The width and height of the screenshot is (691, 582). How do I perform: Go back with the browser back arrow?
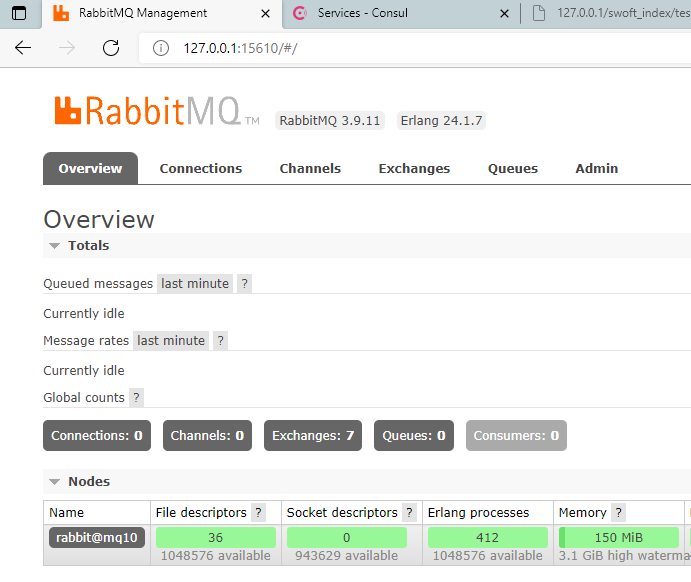[x=23, y=48]
